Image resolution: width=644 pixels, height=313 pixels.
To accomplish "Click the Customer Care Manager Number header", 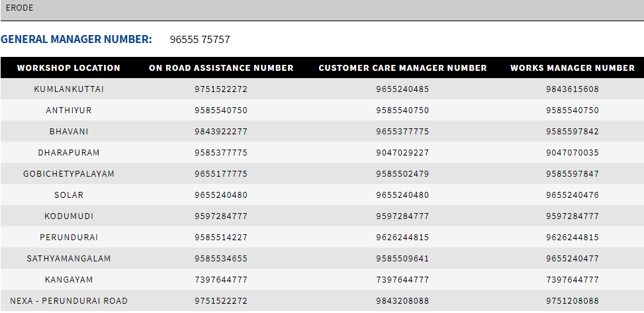I will point(402,67).
